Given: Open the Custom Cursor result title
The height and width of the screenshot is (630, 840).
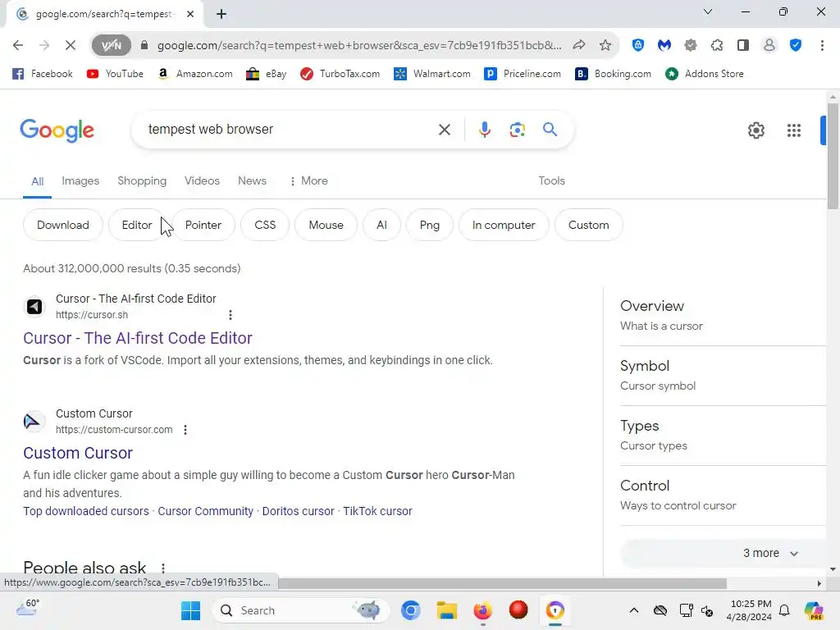Looking at the screenshot, I should click(78, 453).
